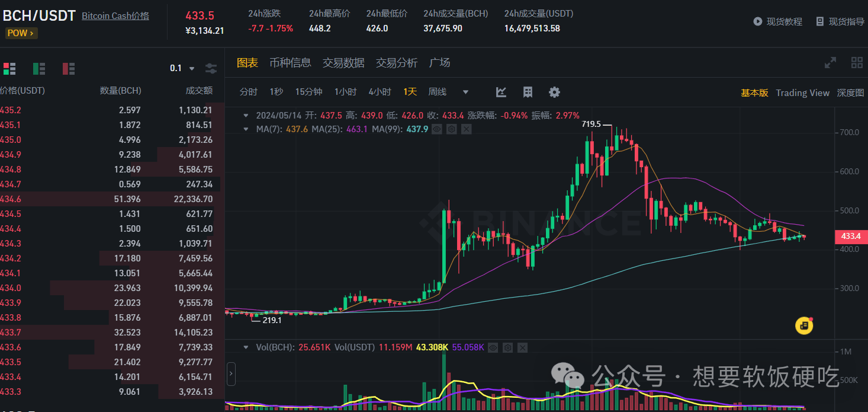
Task: Select the 15分钟 interval
Action: pos(308,92)
